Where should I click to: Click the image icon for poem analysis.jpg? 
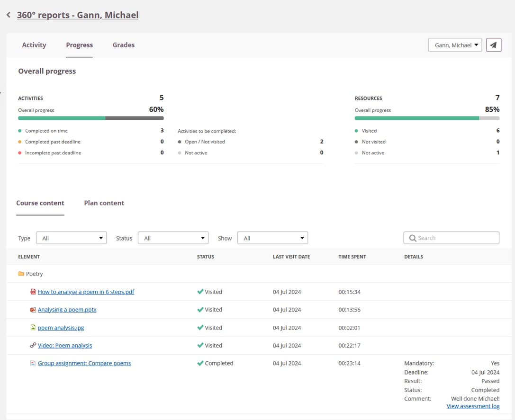point(33,328)
